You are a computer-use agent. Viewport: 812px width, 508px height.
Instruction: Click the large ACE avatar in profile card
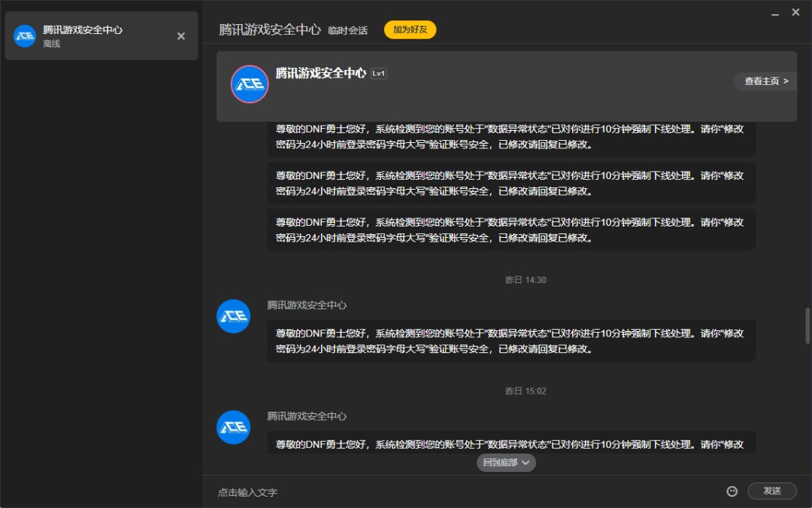[x=250, y=84]
